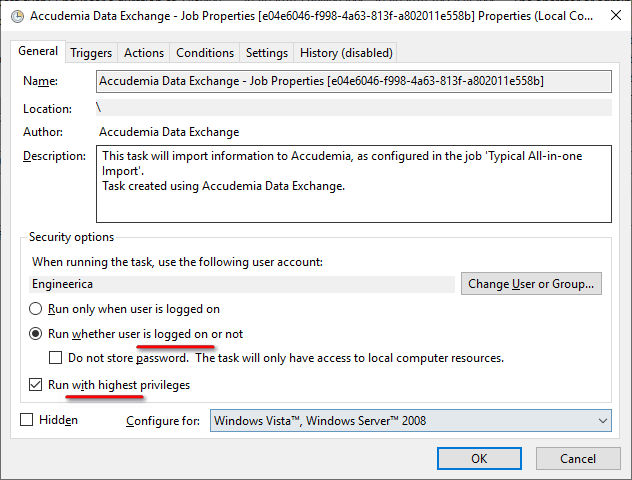Open the Actions tab
Screen dimensions: 632x480
144,53
